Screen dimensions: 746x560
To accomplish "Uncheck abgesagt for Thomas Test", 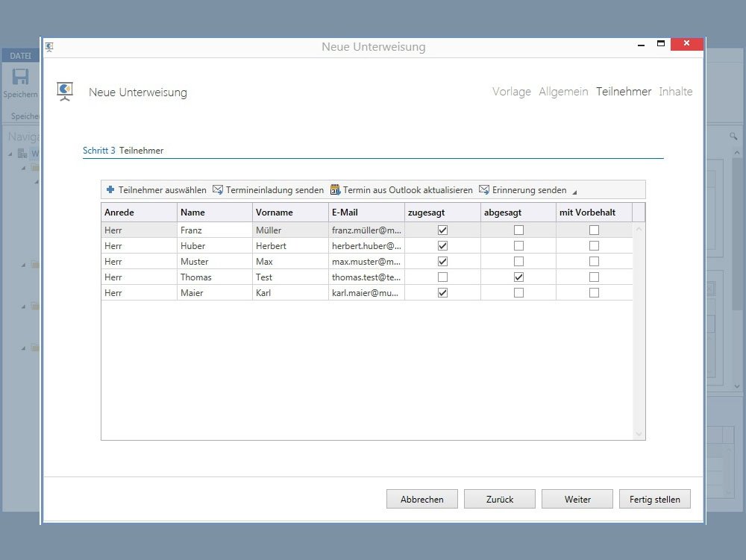I will pos(518,277).
